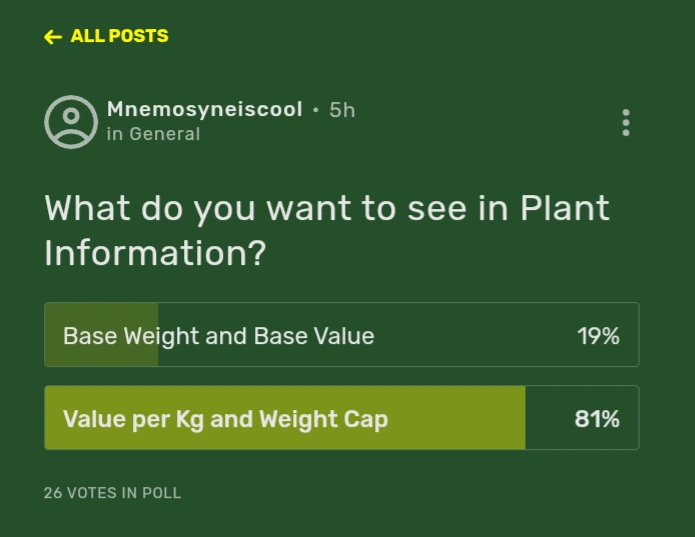This screenshot has width=695, height=537.
Task: Click the dot separator beside the username
Action: pyautogui.click(x=316, y=110)
